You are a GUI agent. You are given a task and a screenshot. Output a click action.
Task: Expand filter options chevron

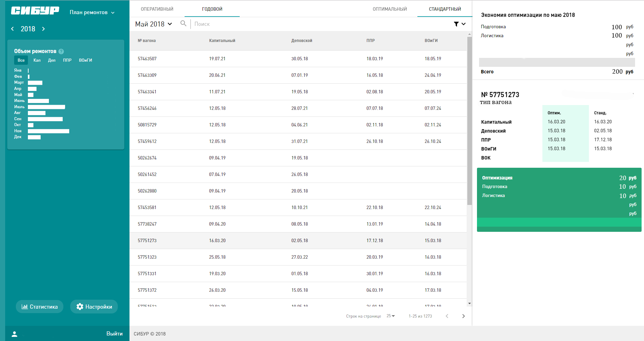tap(464, 24)
